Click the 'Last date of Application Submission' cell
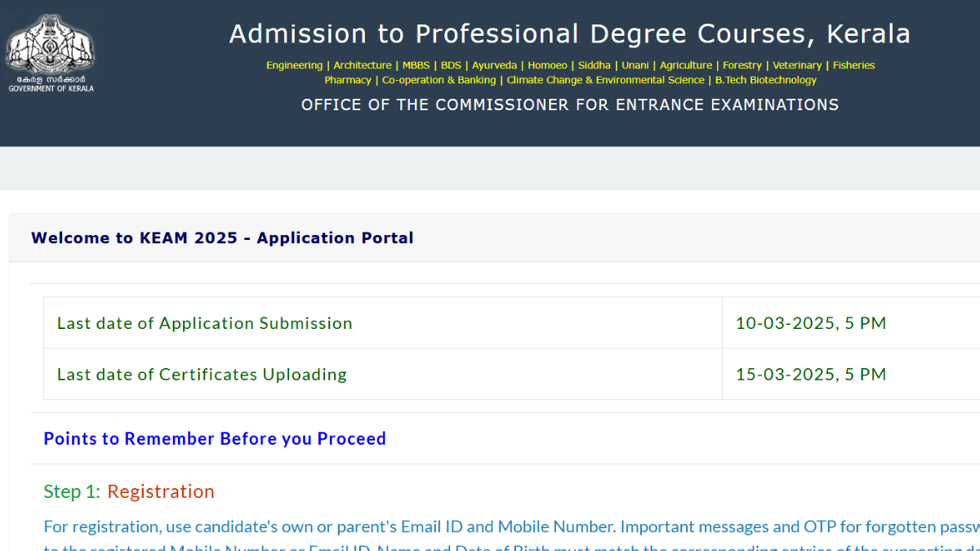The width and height of the screenshot is (980, 551). coord(383,323)
